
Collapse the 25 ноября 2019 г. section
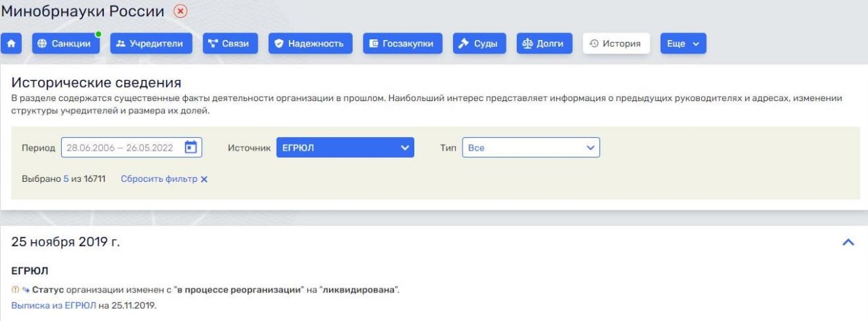[848, 242]
